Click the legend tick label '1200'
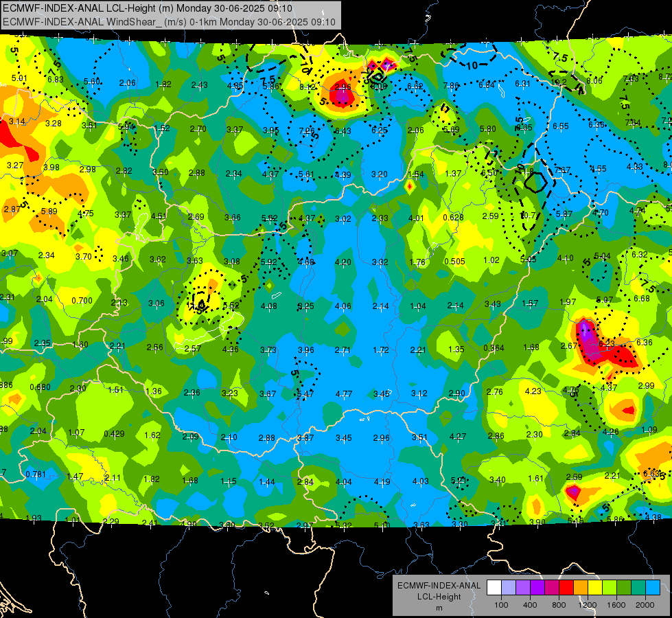The width and height of the screenshot is (672, 618). pyautogui.click(x=587, y=605)
